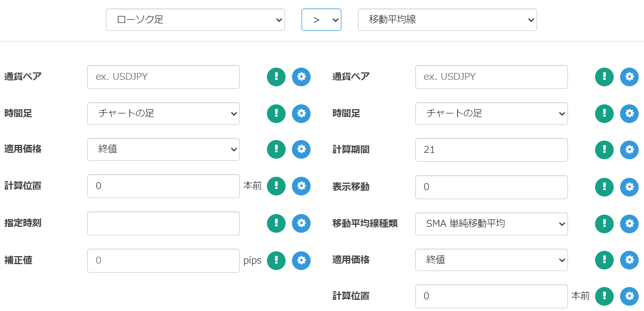Open the left 時間足 チャートの足 dropdown
The height and width of the screenshot is (311, 644).
[163, 113]
